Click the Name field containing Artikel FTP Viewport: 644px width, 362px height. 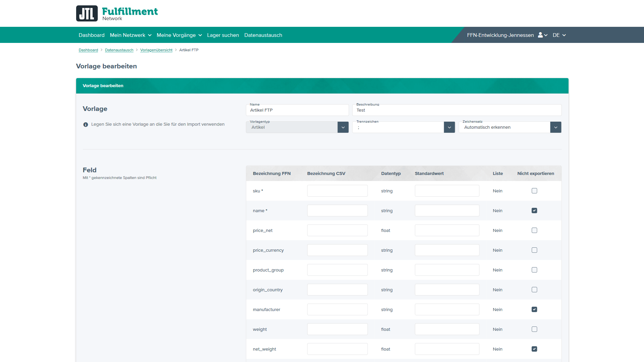pos(297,110)
